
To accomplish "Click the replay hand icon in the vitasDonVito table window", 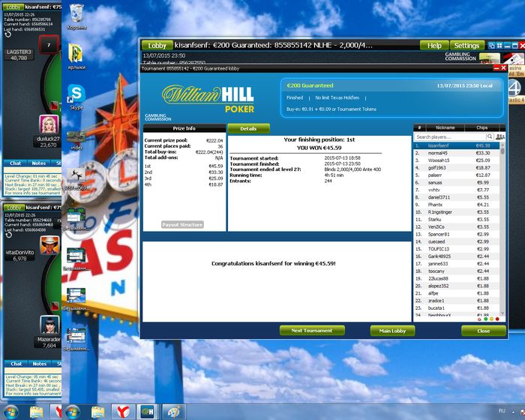I will click(x=9, y=235).
